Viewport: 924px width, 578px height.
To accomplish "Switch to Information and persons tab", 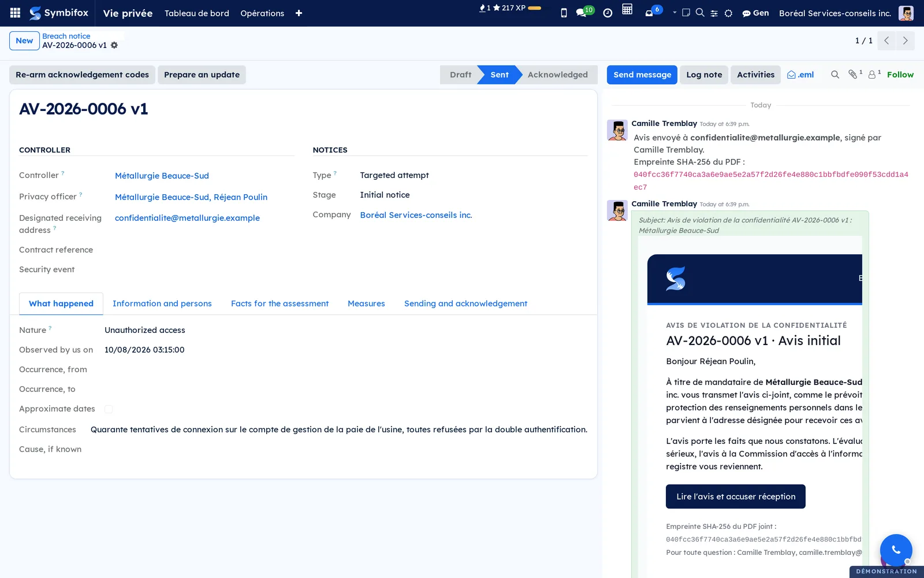I will (162, 303).
